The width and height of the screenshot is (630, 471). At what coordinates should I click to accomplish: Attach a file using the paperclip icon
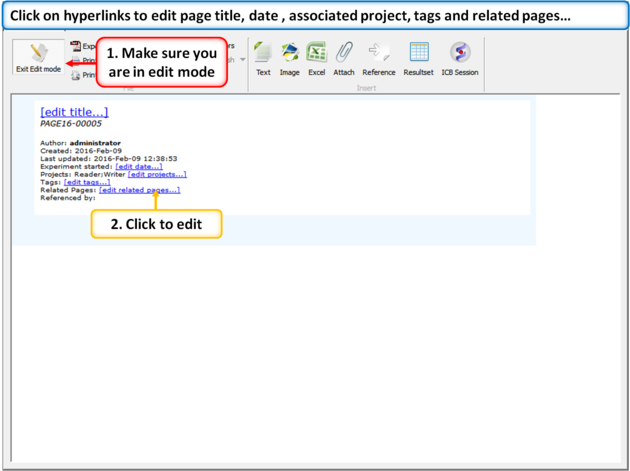coord(344,59)
